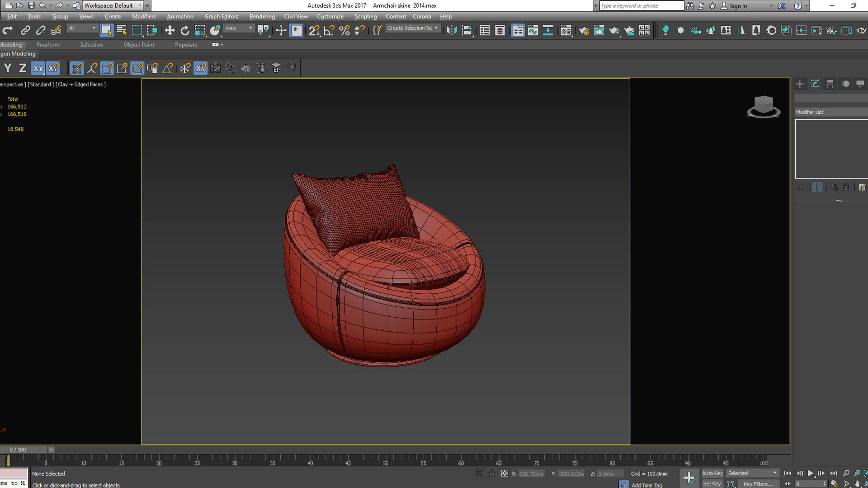Click the Mirror tool icon
This screenshot has height=488, width=868.
tap(451, 30)
